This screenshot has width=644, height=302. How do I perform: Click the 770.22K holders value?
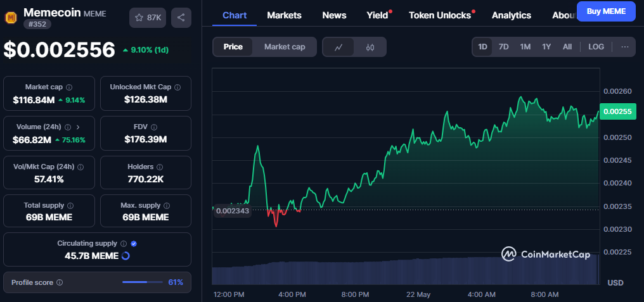146,179
